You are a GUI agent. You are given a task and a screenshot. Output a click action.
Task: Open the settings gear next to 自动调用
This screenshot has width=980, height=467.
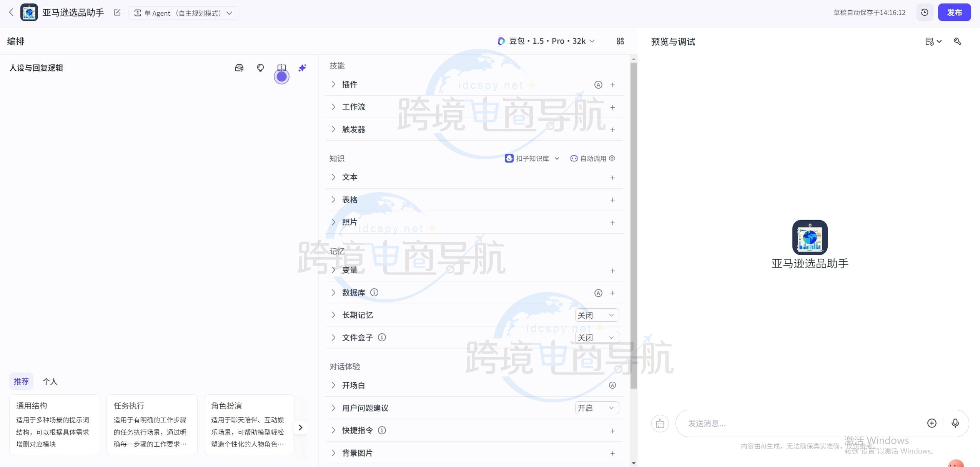[612, 158]
